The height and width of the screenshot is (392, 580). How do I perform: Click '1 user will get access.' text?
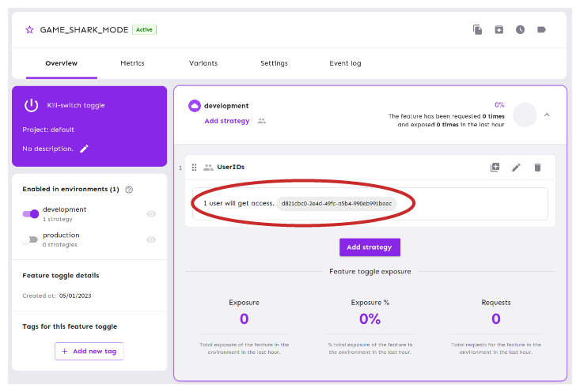pos(239,203)
